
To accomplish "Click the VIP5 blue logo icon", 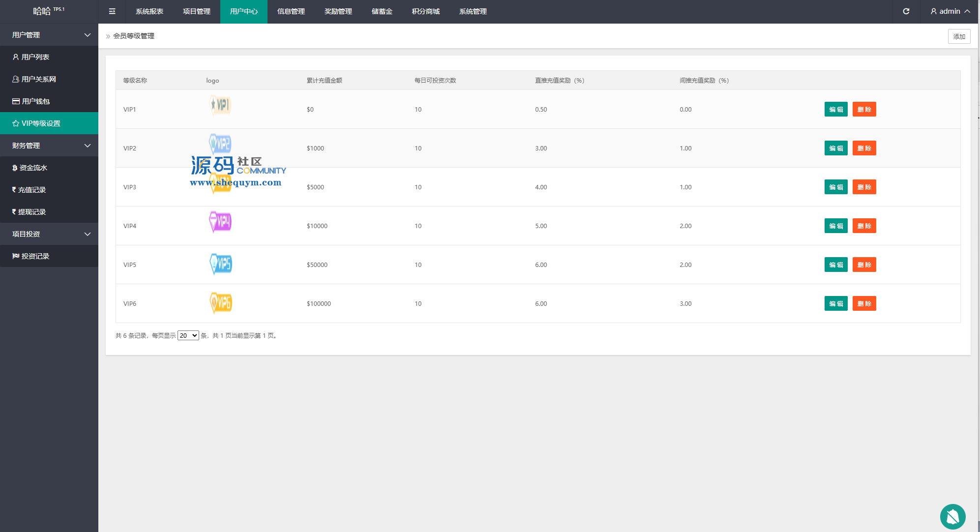I will [221, 264].
